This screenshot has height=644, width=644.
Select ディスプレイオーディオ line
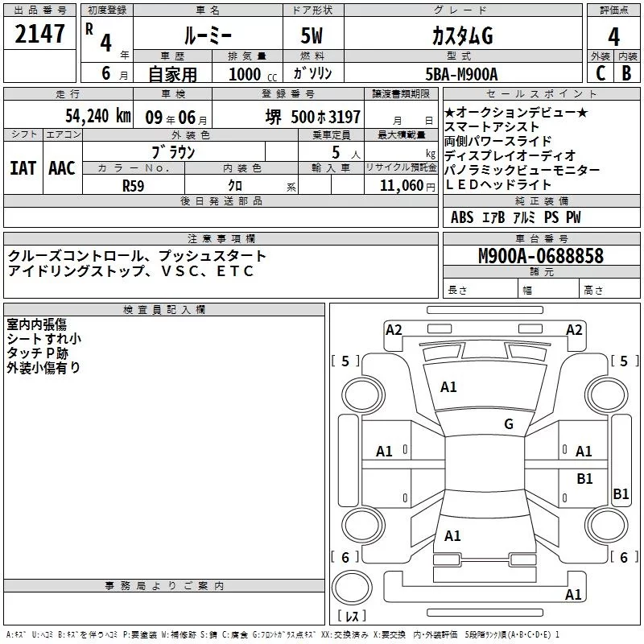click(510, 155)
